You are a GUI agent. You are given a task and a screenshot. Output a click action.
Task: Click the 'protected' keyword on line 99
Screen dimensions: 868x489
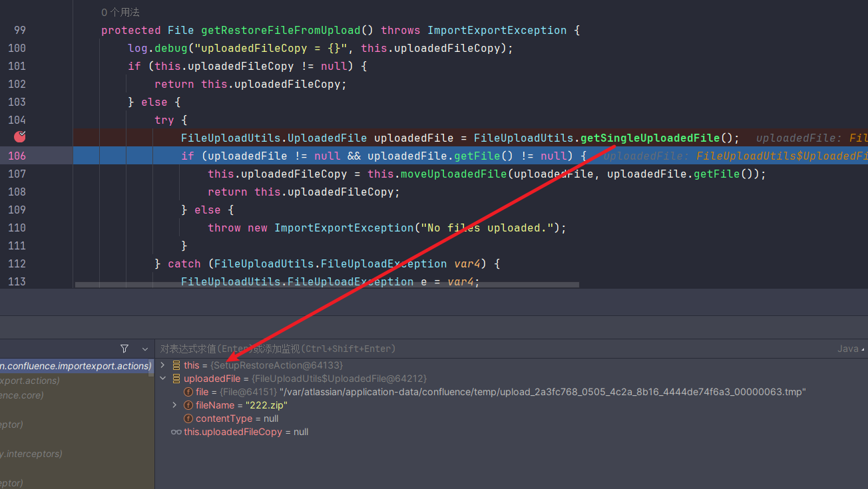click(x=131, y=30)
